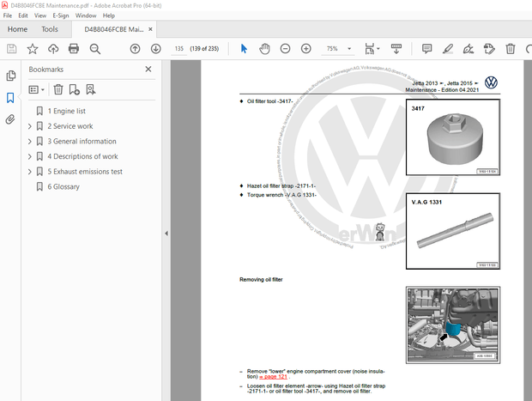532x401 pixels.
Task: Close the Bookmarks panel
Action: (x=148, y=70)
